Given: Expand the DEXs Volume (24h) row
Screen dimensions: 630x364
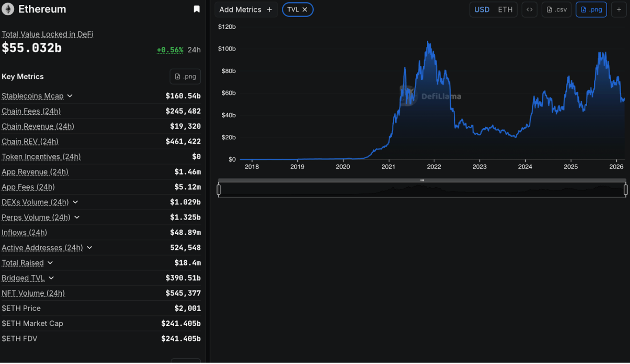Looking at the screenshot, I should coord(75,202).
